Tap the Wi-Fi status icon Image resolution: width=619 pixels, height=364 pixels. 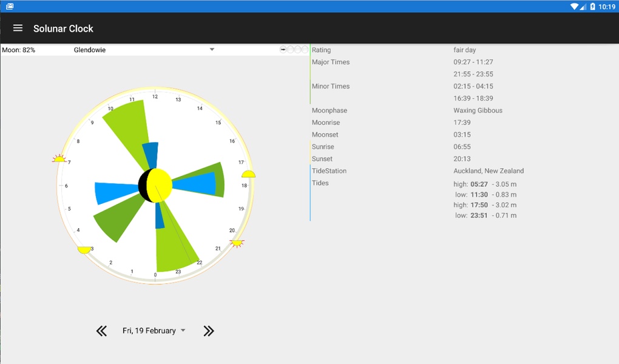pos(574,6)
